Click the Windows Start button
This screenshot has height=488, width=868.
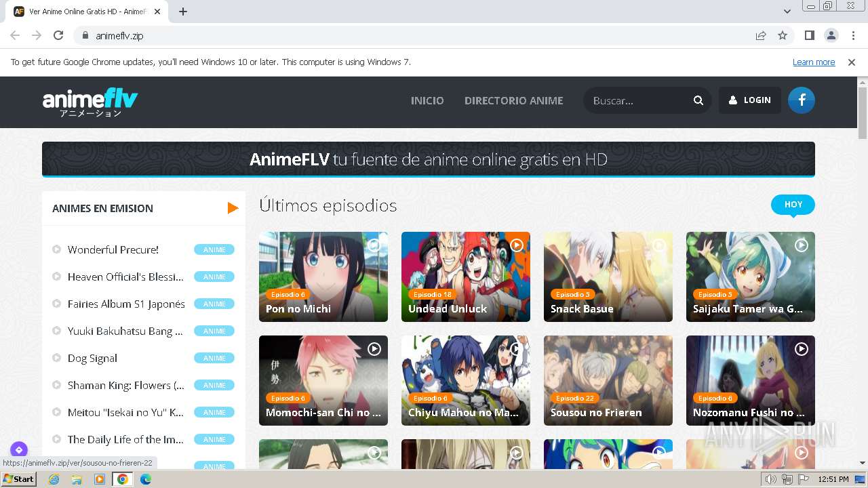19,479
